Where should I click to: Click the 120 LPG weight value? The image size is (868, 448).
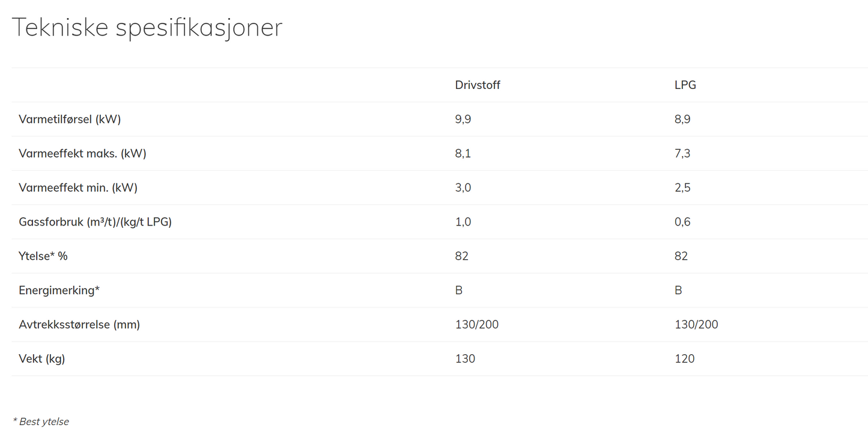[684, 359]
